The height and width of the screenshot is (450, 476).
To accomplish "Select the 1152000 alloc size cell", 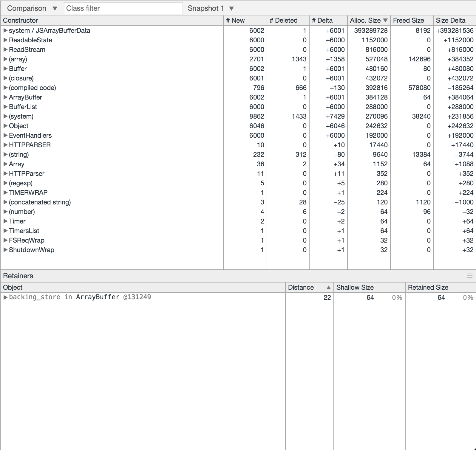I will click(375, 40).
